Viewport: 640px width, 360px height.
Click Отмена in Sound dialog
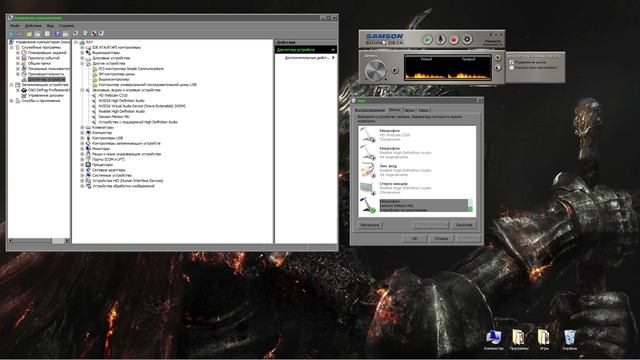(x=441, y=238)
